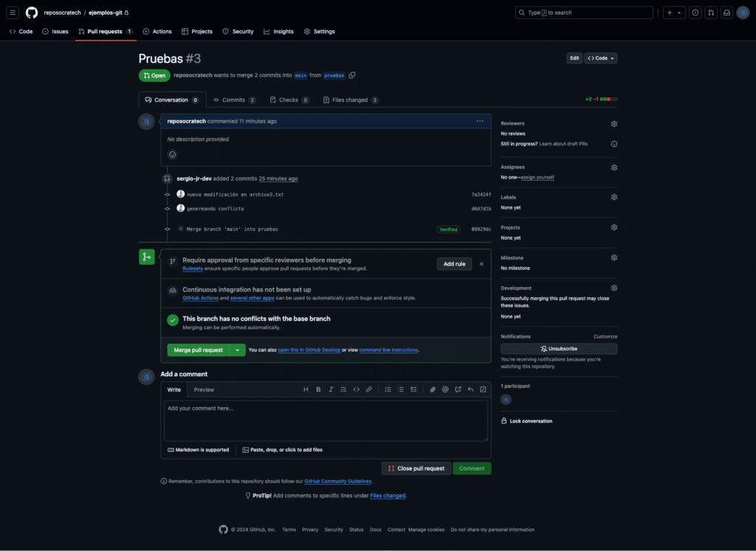Click the Edit pull request title button
Image resolution: width=756 pixels, height=551 pixels.
(574, 58)
